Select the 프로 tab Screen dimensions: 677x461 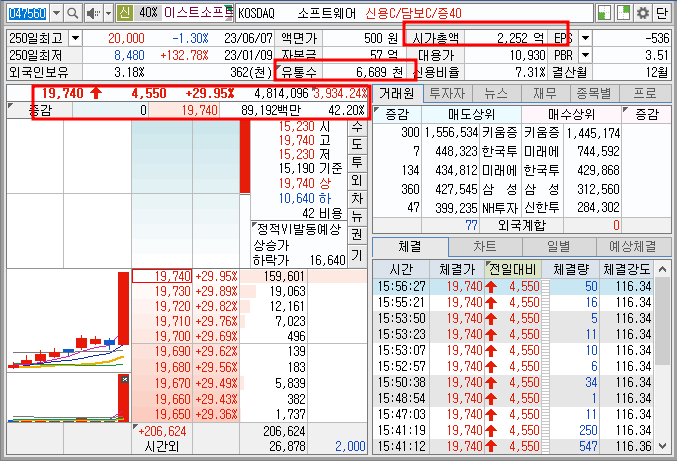(645, 93)
